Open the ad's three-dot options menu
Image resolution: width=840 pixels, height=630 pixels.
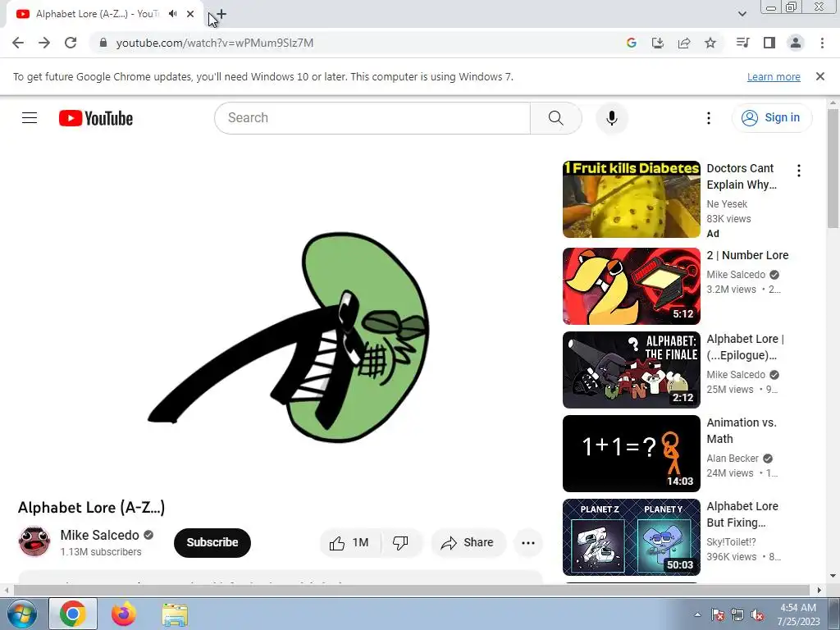tap(798, 171)
